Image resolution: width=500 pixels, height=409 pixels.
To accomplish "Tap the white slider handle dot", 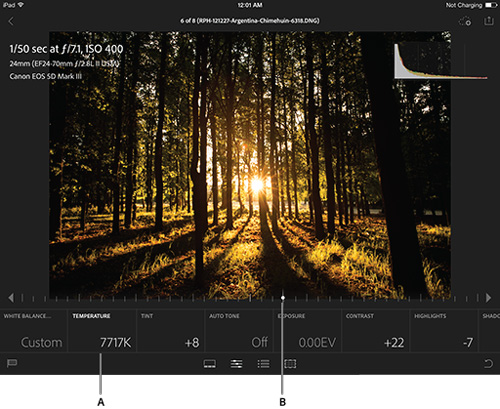I will (283, 298).
